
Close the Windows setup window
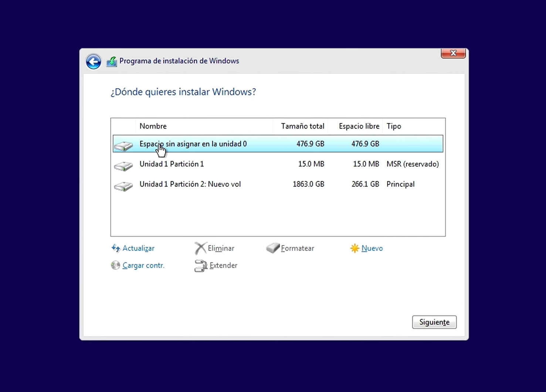(x=453, y=53)
